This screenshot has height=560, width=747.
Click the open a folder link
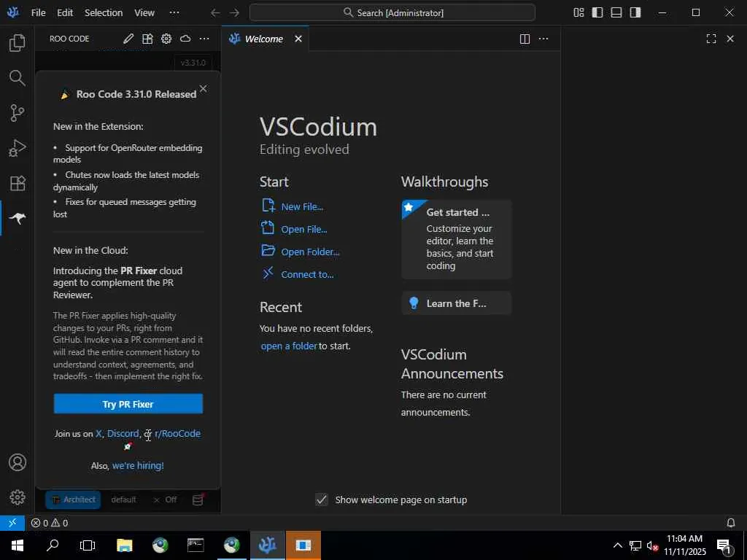click(289, 346)
